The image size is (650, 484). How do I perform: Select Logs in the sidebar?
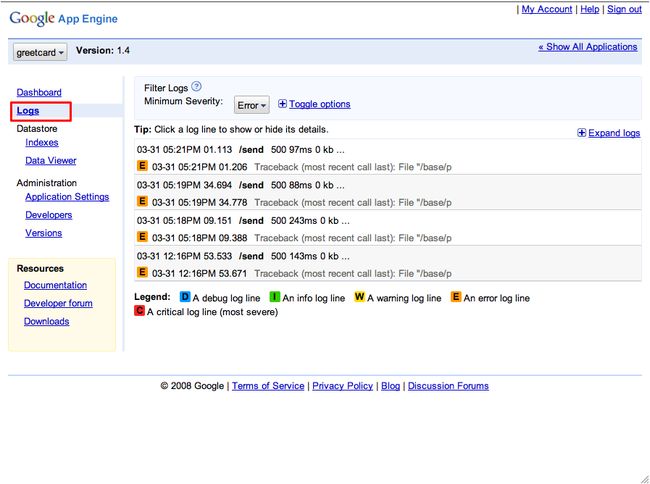tap(28, 111)
